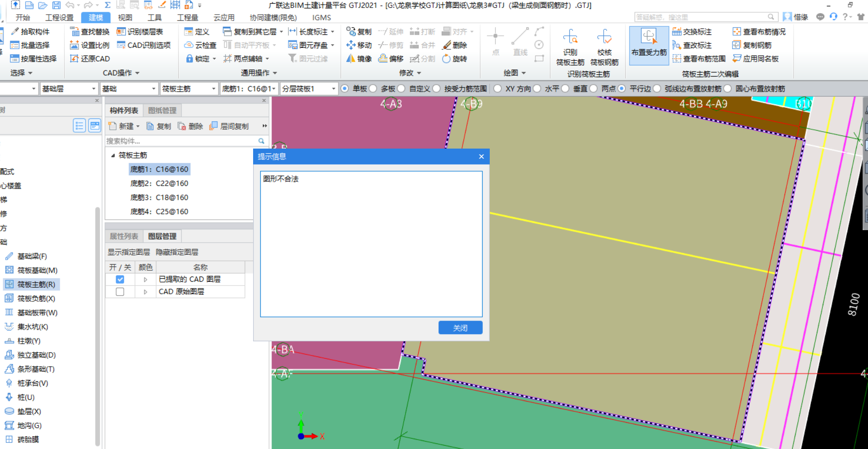Image resolution: width=868 pixels, height=449 pixels.
Task: Collapse the 筏板主筋 tree node
Action: 113,155
